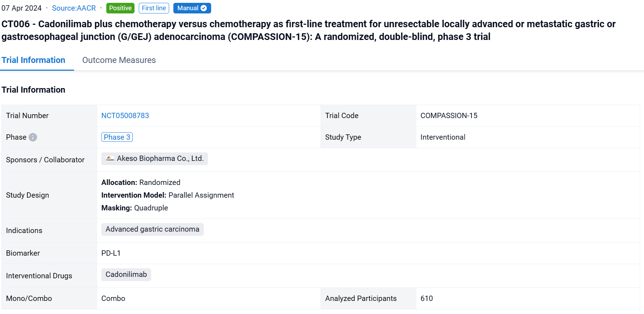Click the Manual verified checkmark icon
Viewport: 644px width, 314px height.
tap(204, 8)
